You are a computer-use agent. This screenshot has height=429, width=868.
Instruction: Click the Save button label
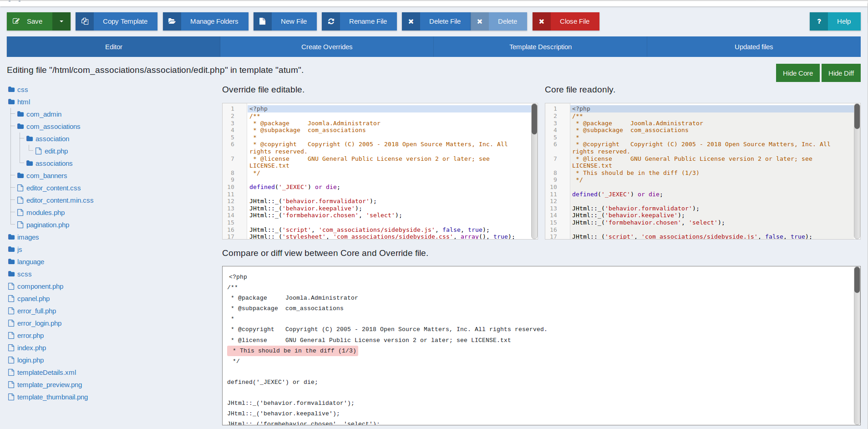tap(35, 21)
